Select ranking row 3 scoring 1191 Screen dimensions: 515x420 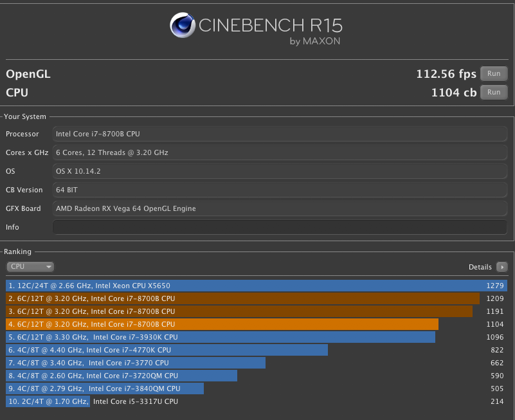(x=257, y=311)
